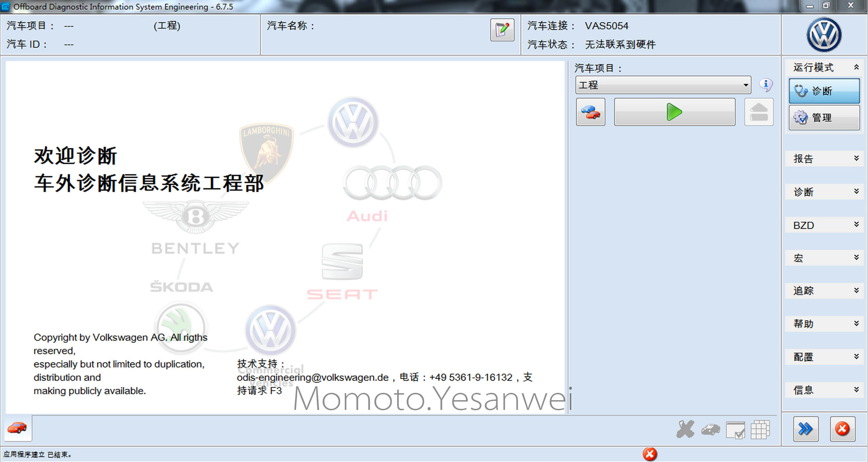Click the application icon in title bar

coord(5,6)
